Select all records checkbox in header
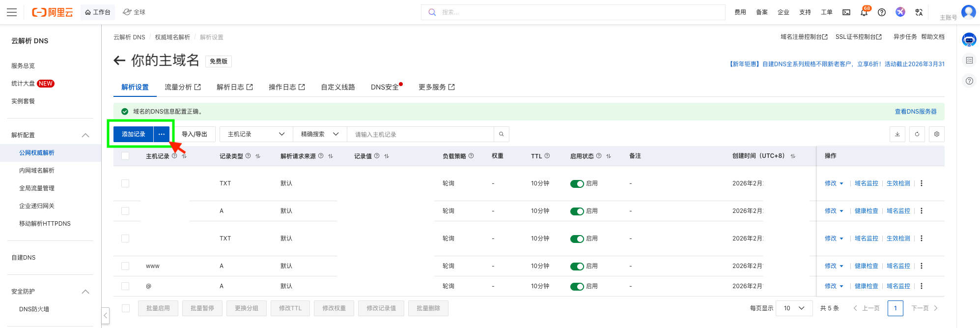980x328 pixels. [125, 156]
